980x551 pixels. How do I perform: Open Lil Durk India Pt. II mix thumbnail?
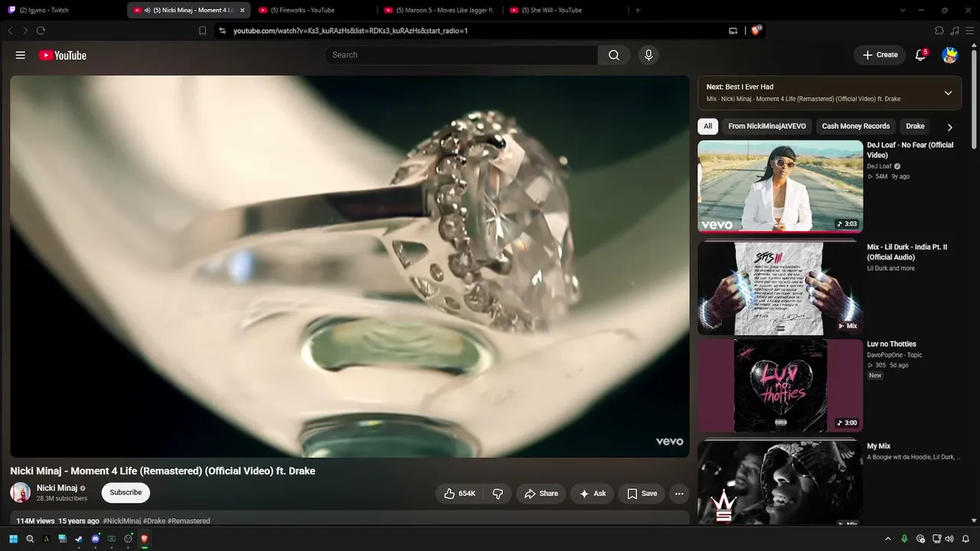tap(780, 288)
